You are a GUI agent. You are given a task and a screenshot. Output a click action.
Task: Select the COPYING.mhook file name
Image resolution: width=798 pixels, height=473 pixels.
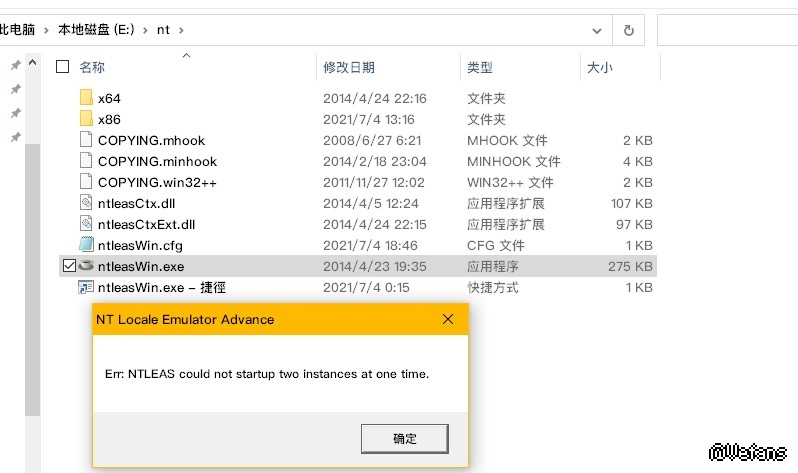pyautogui.click(x=151, y=141)
